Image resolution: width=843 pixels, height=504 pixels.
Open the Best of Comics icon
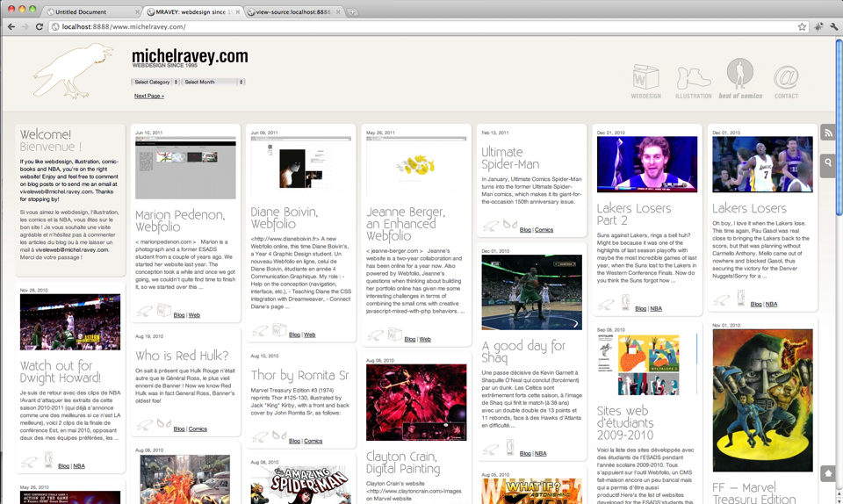click(740, 77)
